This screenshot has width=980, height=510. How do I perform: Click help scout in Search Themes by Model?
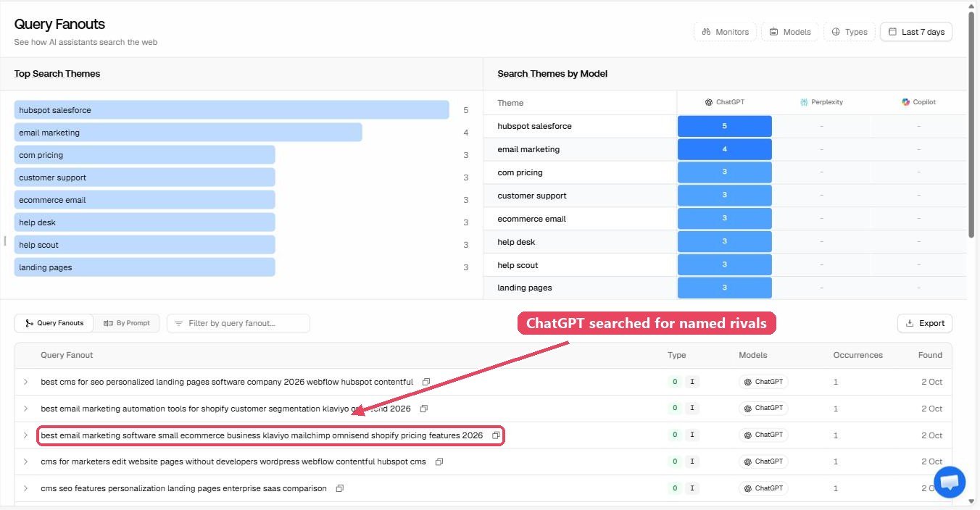(518, 265)
